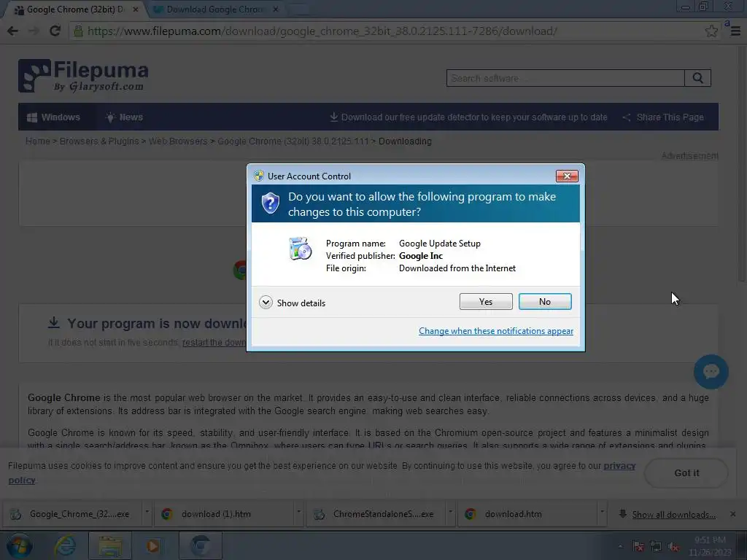
Task: Open Windows Explorer folder taskbar icon
Action: click(110, 545)
